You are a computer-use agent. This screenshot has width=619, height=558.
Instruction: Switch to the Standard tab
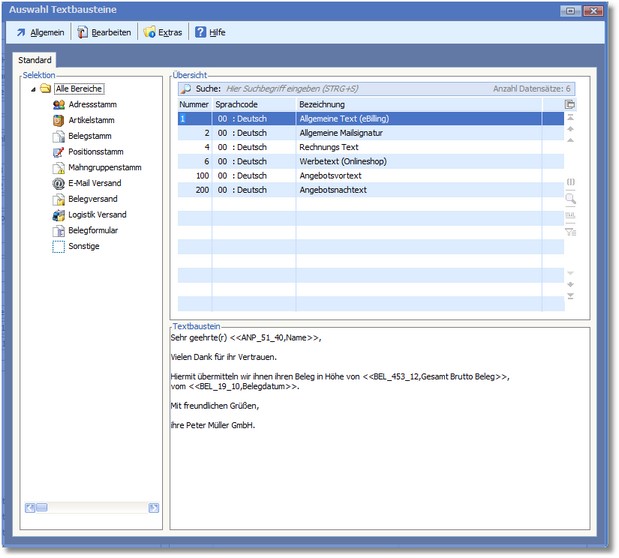pos(35,61)
